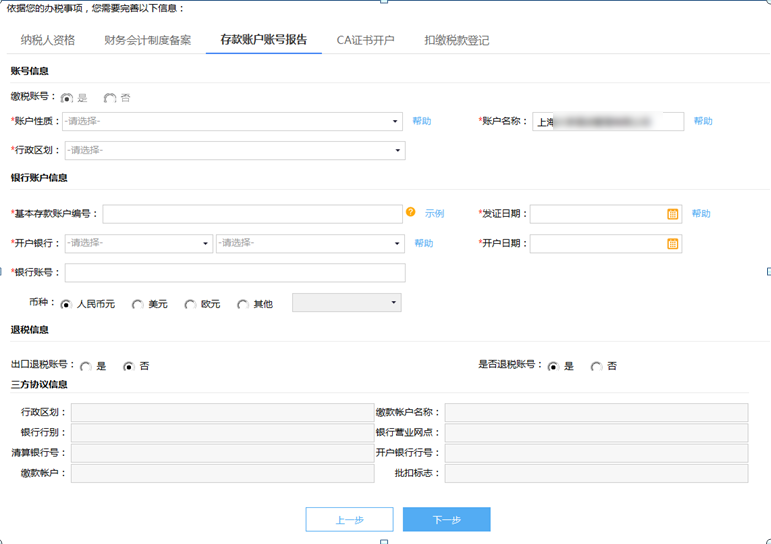Select 欧元 currency option

pos(190,304)
